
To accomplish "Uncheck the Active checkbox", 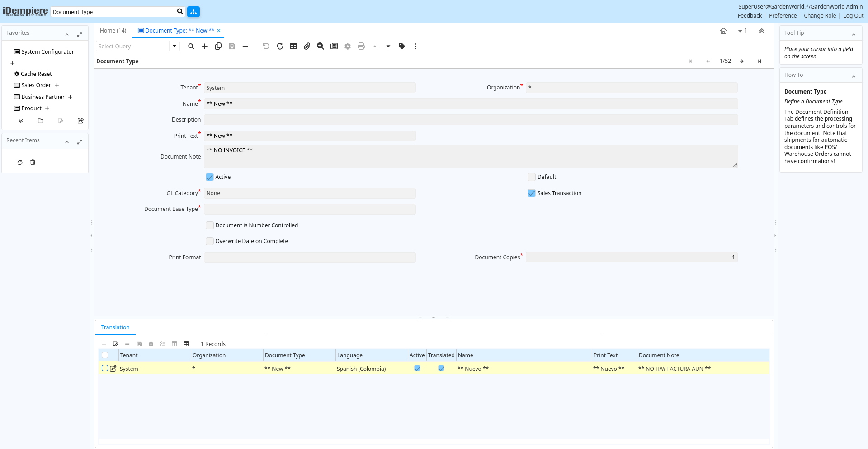I will 210,177.
